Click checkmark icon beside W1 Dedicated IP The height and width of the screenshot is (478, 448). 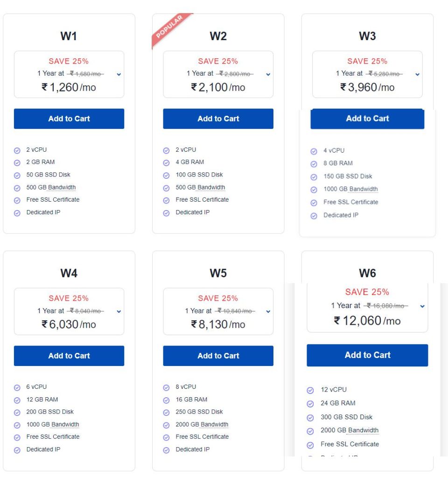tap(17, 213)
